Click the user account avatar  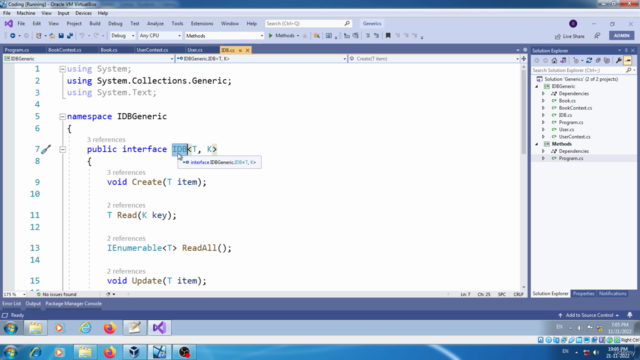click(x=573, y=24)
